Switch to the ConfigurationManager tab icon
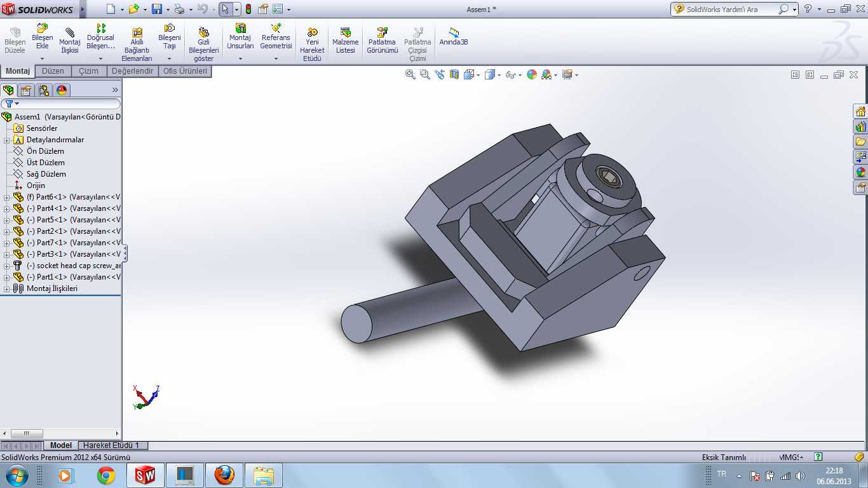Screen dimensions: 868x488 (x=44, y=90)
